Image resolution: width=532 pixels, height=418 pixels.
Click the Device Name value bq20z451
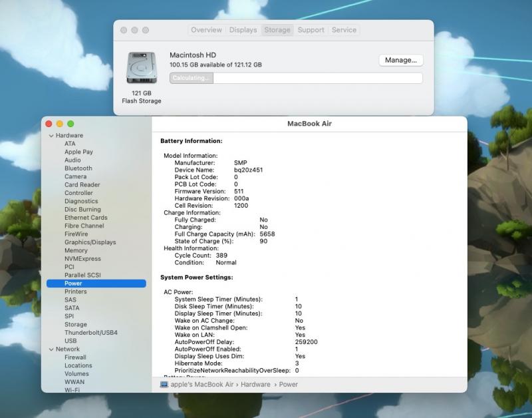pyautogui.click(x=248, y=170)
